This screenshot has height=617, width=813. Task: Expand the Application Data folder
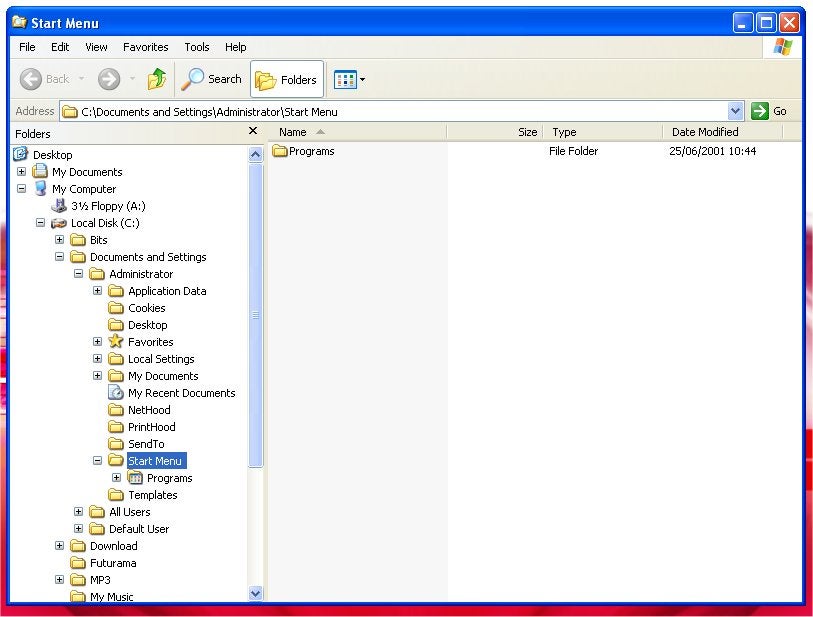(x=97, y=291)
